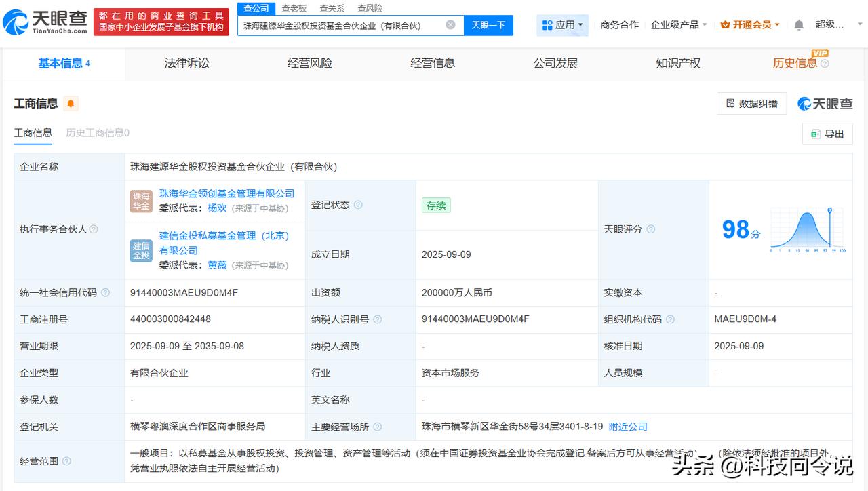This screenshot has height=491, width=868.
Task: Open 珠海华金领创基金管理有限公司 link
Action: pos(227,194)
